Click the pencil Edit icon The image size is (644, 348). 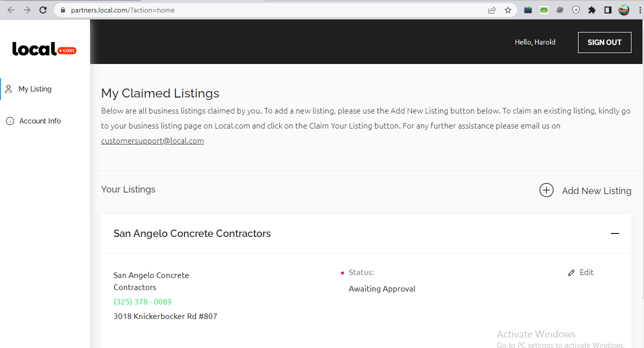coord(571,272)
